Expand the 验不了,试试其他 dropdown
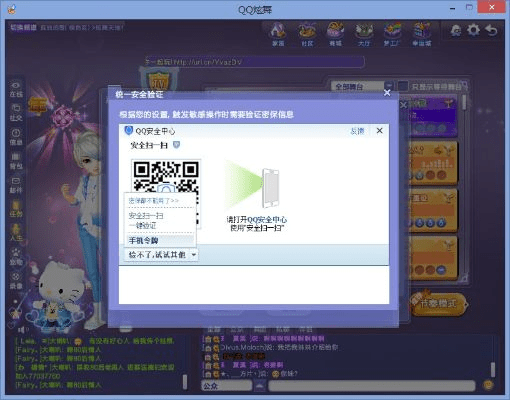The width and height of the screenshot is (510, 400). tap(161, 255)
